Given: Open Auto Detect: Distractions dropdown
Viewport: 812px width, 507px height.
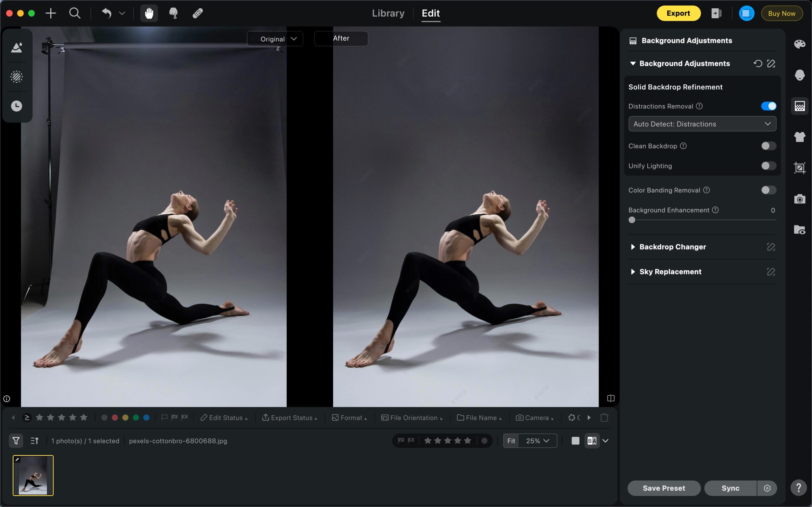Looking at the screenshot, I should click(x=702, y=124).
